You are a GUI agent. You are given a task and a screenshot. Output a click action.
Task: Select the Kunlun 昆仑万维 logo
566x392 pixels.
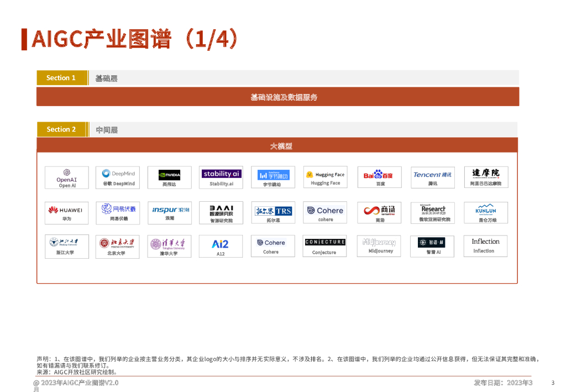(x=485, y=210)
